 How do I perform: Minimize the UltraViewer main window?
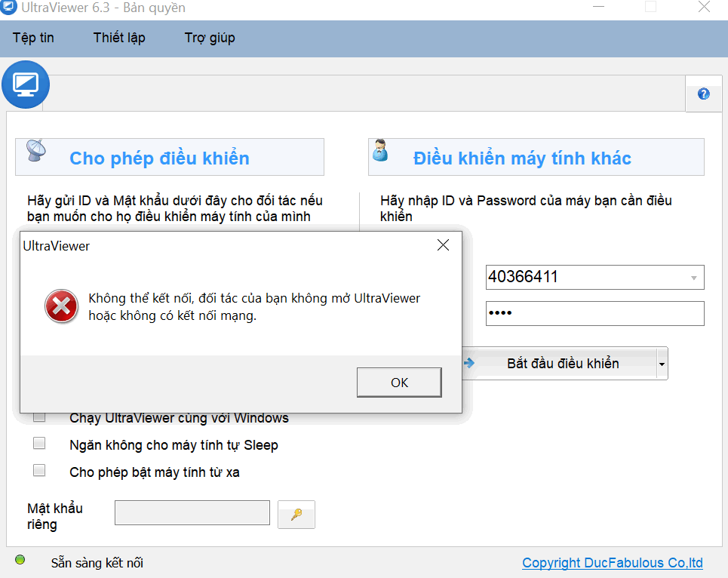598,7
